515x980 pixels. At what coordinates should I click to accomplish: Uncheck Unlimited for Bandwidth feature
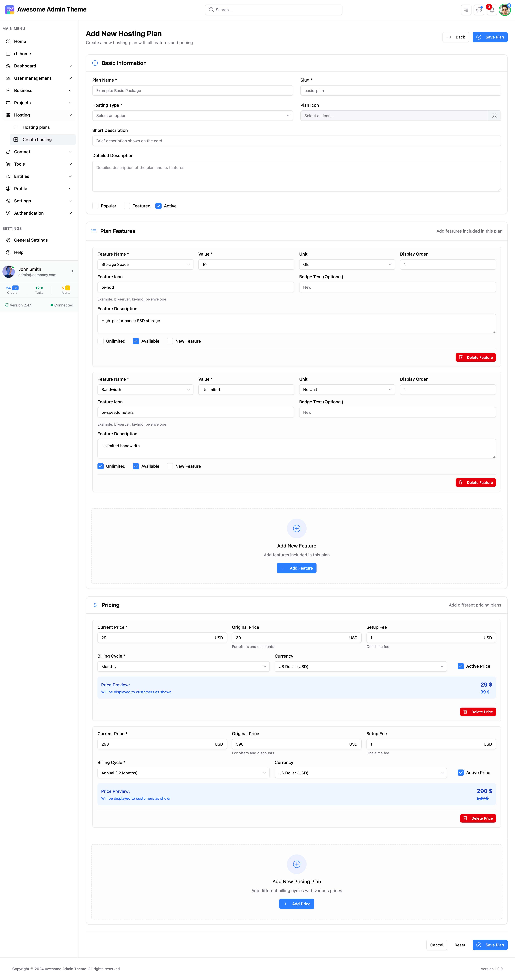[100, 466]
